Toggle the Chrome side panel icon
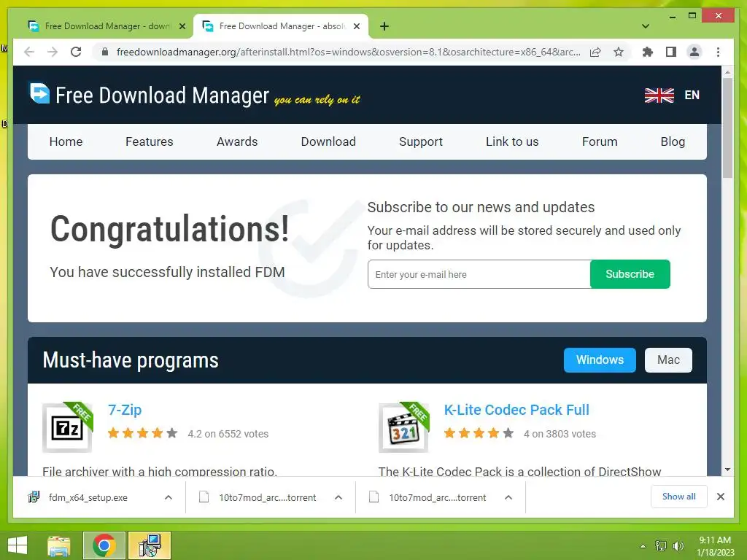This screenshot has height=560, width=747. click(671, 52)
